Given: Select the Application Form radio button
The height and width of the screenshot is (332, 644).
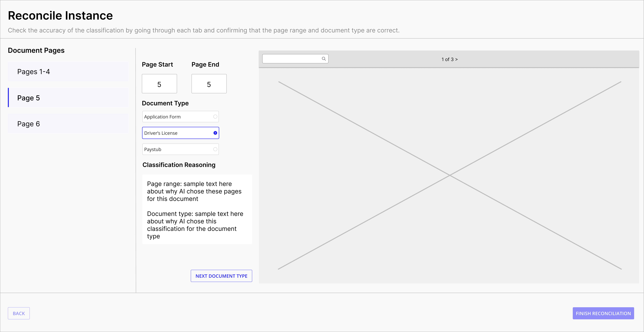Looking at the screenshot, I should [215, 117].
